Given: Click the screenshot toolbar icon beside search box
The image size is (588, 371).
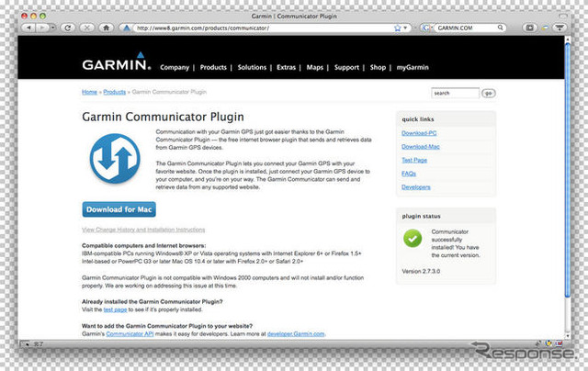Looking at the screenshot, I should 529,28.
